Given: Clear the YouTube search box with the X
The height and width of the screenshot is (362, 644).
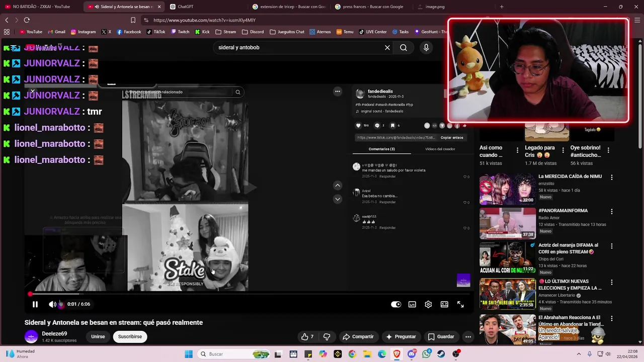Looking at the screenshot, I should pos(387,47).
